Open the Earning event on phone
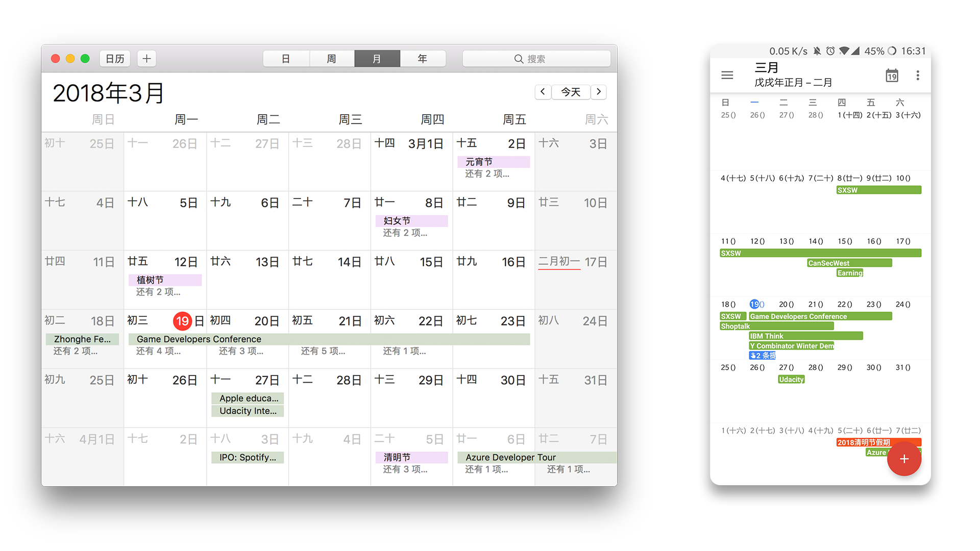Viewport: 980px width, 551px height. [x=850, y=273]
